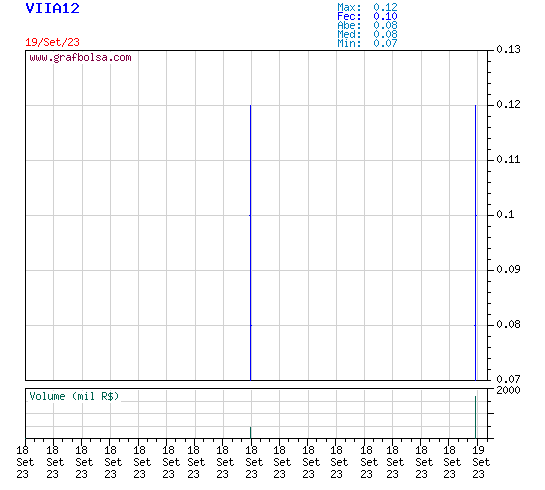Click the 2000 volume axis label
This screenshot has width=545, height=490.
[508, 390]
